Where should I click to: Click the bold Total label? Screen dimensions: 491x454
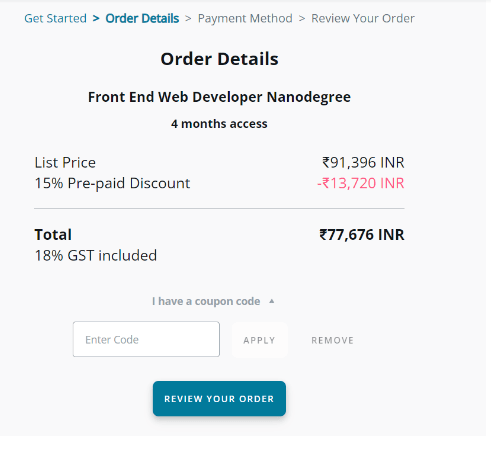pos(53,235)
